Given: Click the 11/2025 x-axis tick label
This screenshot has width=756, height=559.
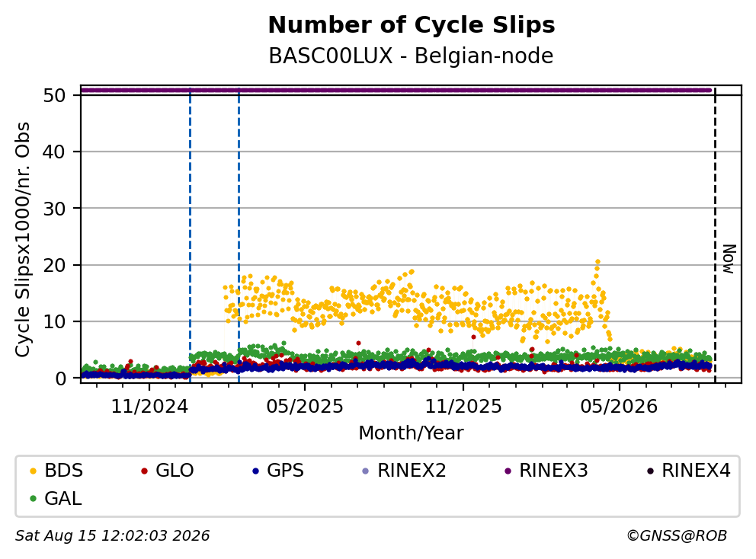Looking at the screenshot, I should pos(463,407).
